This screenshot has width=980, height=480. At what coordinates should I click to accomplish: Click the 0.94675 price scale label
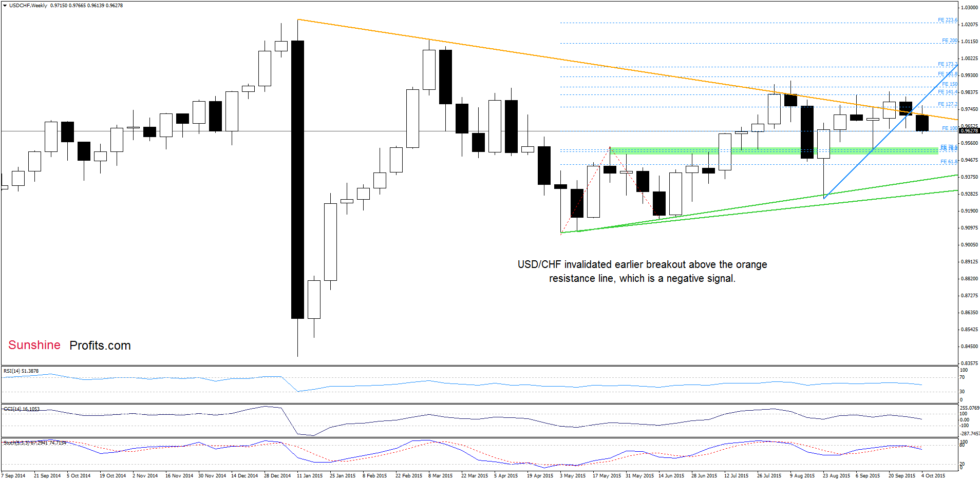coord(969,160)
